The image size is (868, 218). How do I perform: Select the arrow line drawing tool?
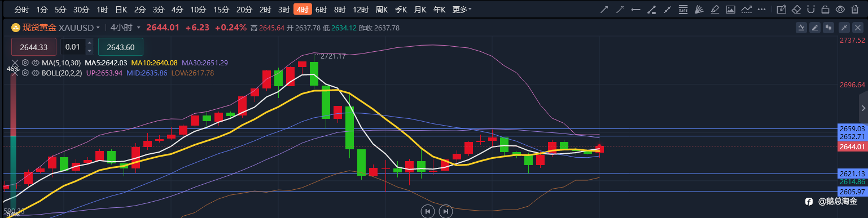(x=604, y=10)
